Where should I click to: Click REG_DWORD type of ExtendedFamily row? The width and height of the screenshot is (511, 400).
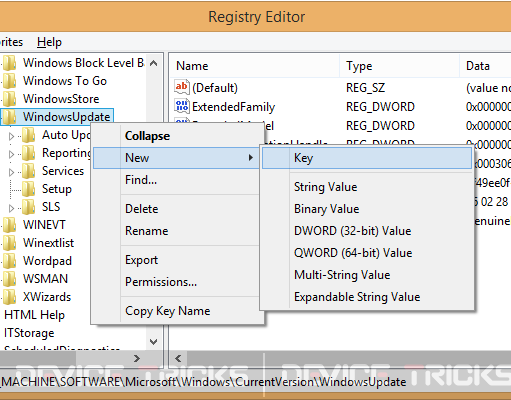tap(380, 107)
